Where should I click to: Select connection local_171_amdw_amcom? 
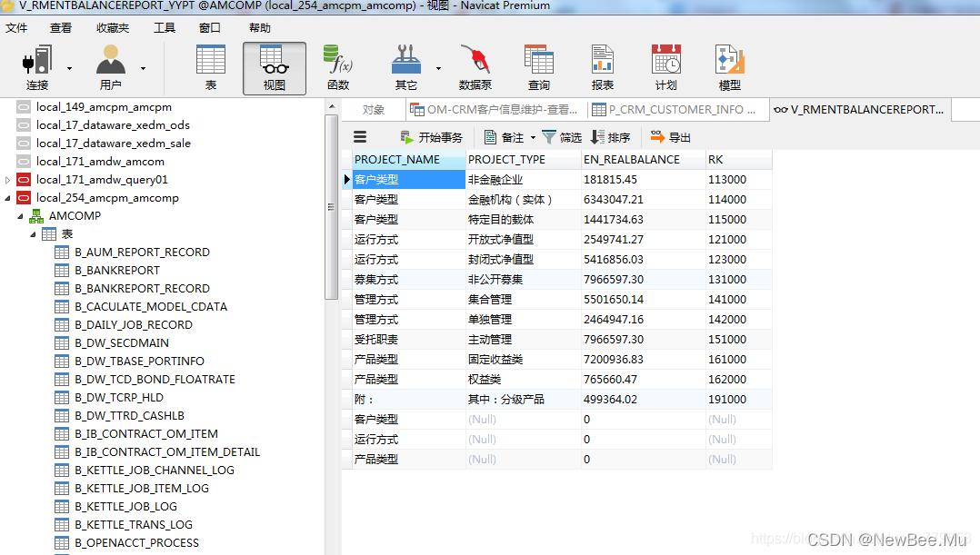click(x=100, y=161)
